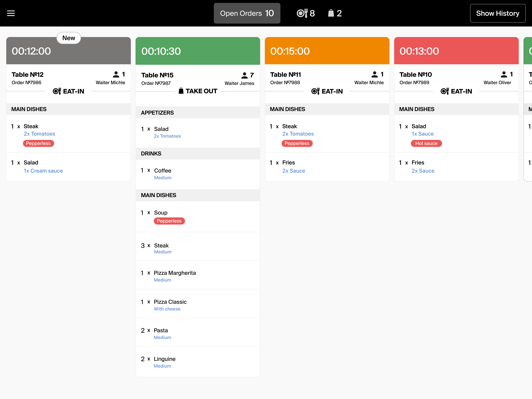Select the Fries item on Table 10

456,167
